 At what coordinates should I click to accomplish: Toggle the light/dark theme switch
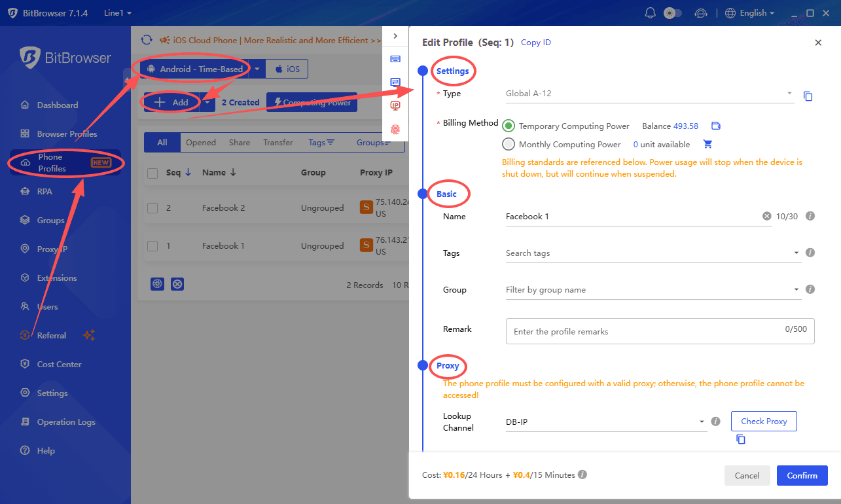pos(673,13)
